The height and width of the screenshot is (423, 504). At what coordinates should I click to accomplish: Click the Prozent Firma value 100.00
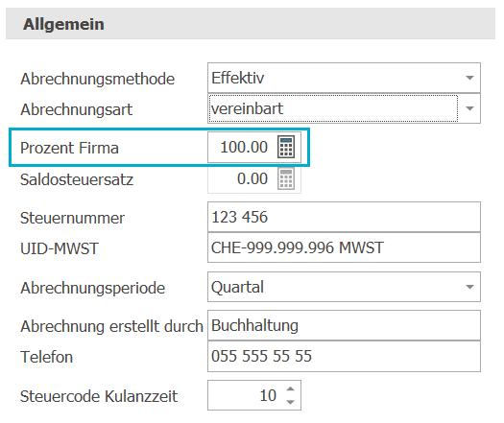244,147
